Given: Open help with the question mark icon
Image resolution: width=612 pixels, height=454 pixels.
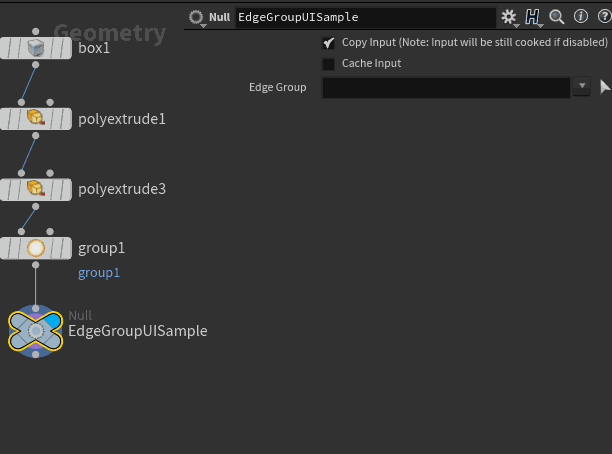Looking at the screenshot, I should [x=605, y=16].
